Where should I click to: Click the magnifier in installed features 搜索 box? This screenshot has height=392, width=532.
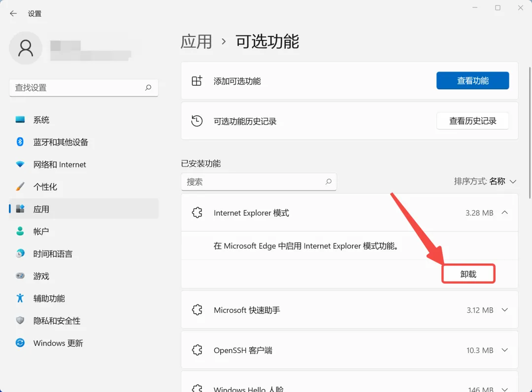[x=329, y=182]
